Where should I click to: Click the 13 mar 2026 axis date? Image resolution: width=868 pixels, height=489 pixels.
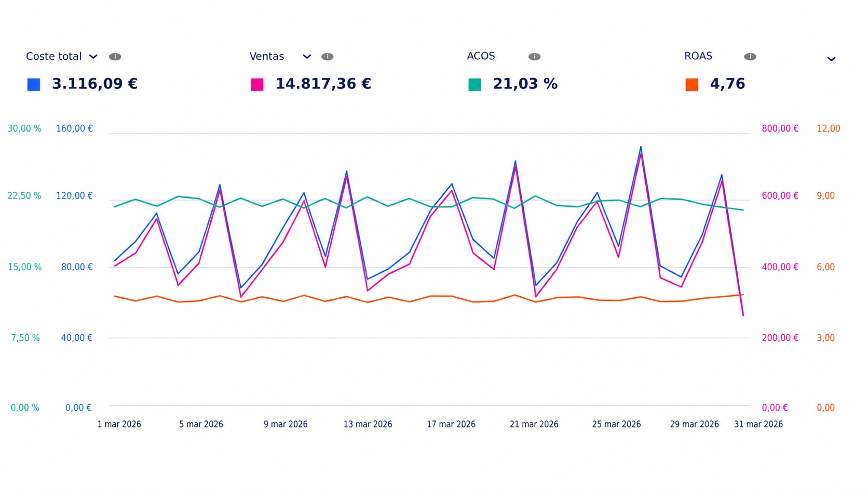pos(368,424)
